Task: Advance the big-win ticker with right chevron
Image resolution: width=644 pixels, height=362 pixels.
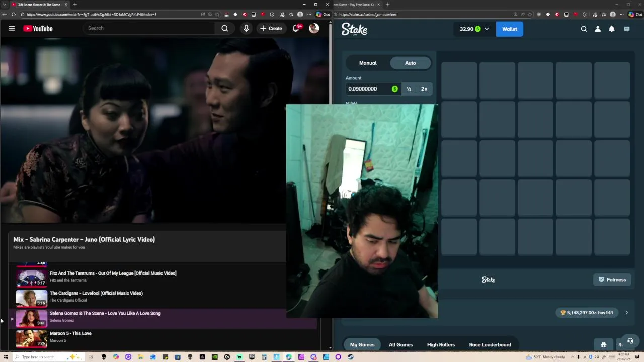Action: pyautogui.click(x=626, y=313)
